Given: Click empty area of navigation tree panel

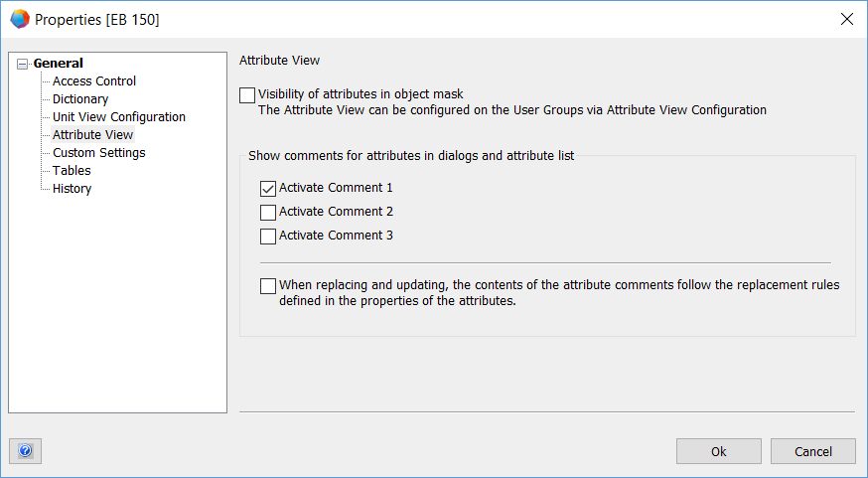Looking at the screenshot, I should [117, 318].
